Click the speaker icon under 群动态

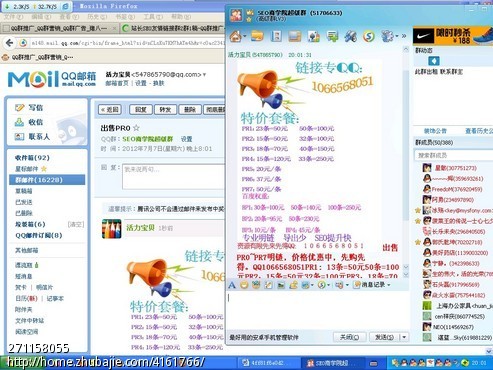(x=433, y=61)
